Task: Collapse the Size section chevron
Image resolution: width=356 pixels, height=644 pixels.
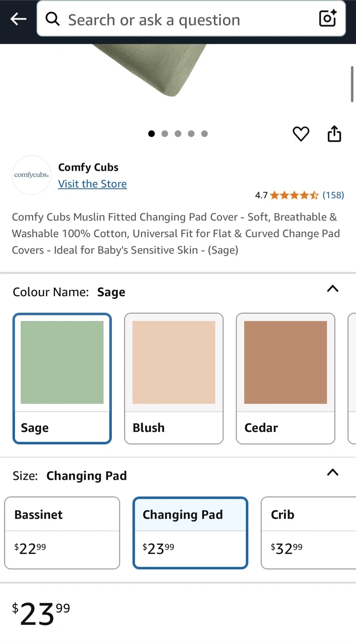Action: (x=333, y=472)
